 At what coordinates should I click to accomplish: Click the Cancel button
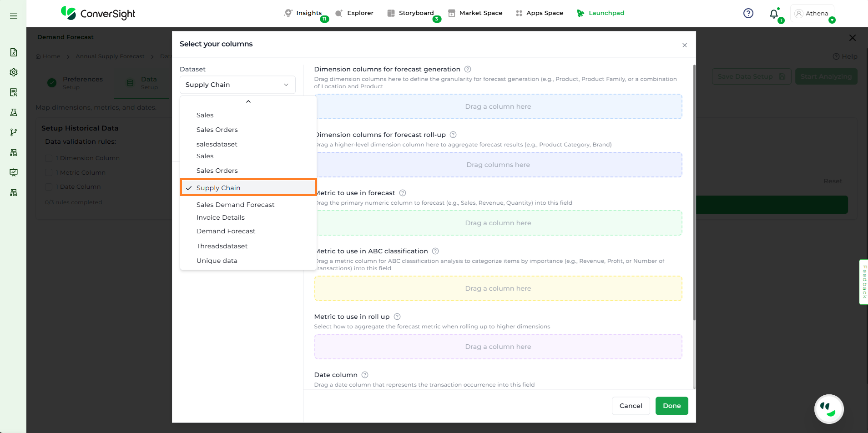(x=631, y=406)
